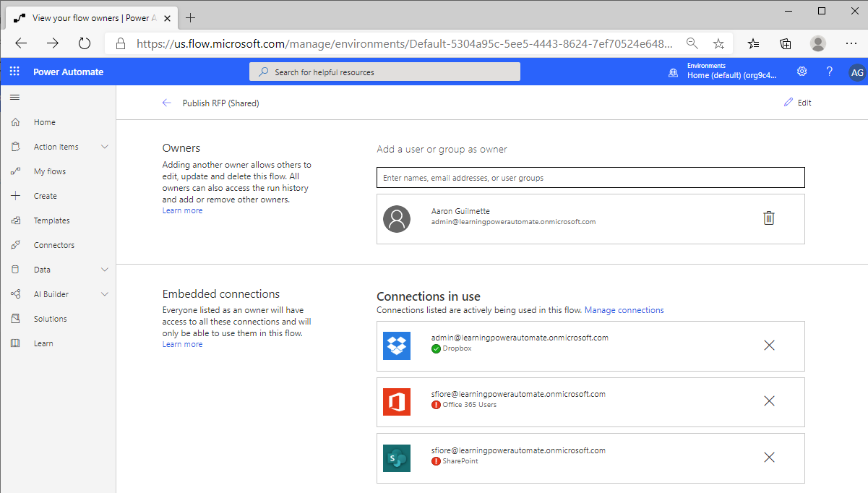Click the Environments picker icon
The width and height of the screenshot is (868, 493).
click(673, 72)
